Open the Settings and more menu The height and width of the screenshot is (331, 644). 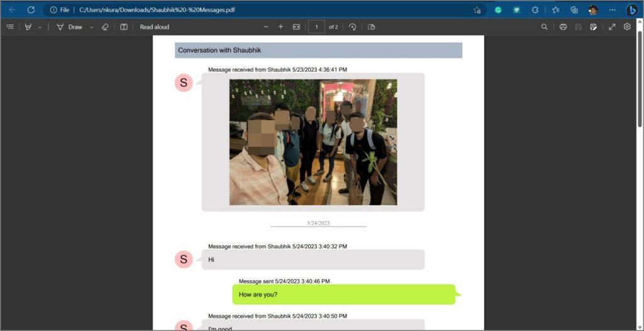[x=613, y=10]
